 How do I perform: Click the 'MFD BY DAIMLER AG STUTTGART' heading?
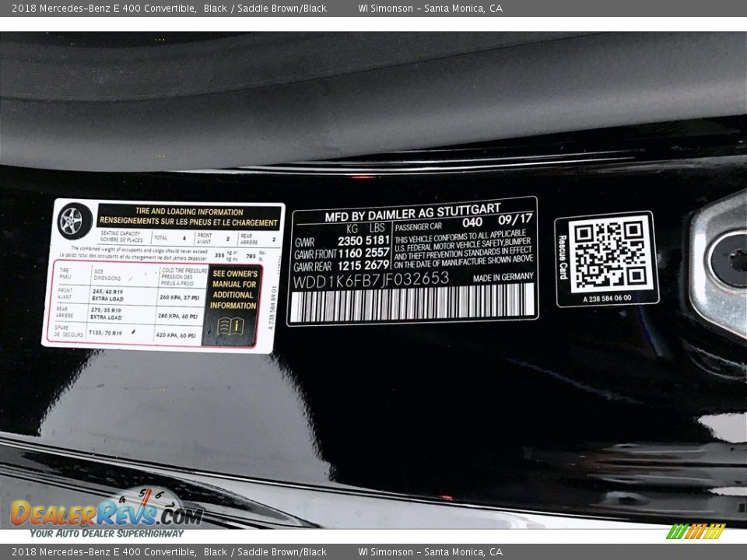[x=412, y=213]
